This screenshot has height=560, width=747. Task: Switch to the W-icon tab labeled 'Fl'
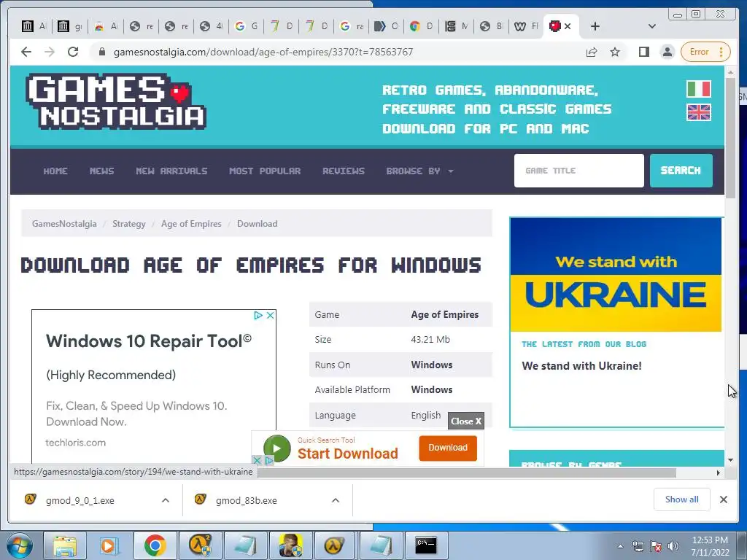[527, 26]
